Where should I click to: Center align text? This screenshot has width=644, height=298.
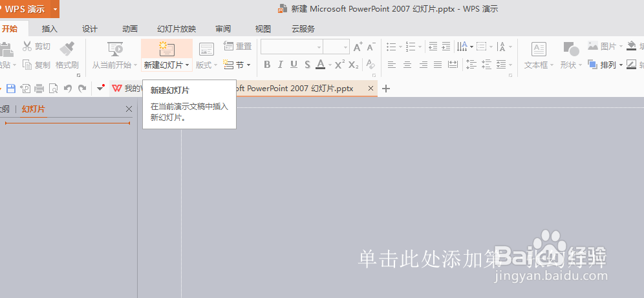407,65
